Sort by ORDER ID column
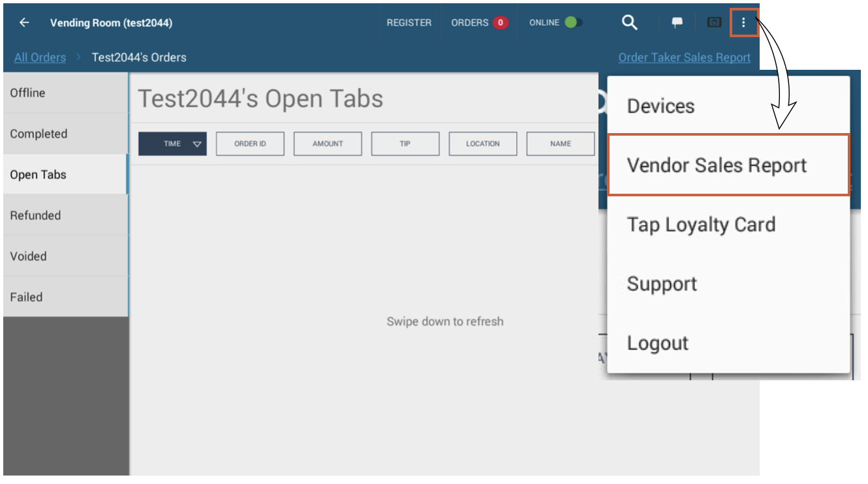 click(250, 144)
